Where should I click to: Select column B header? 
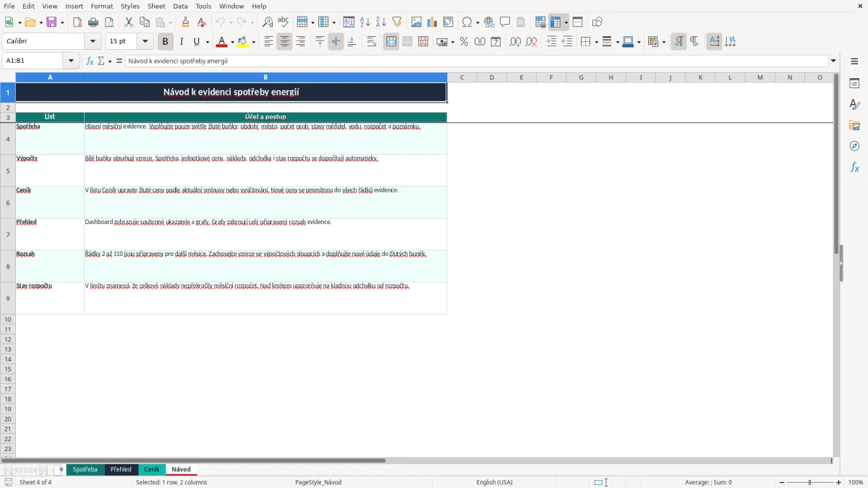click(x=265, y=77)
